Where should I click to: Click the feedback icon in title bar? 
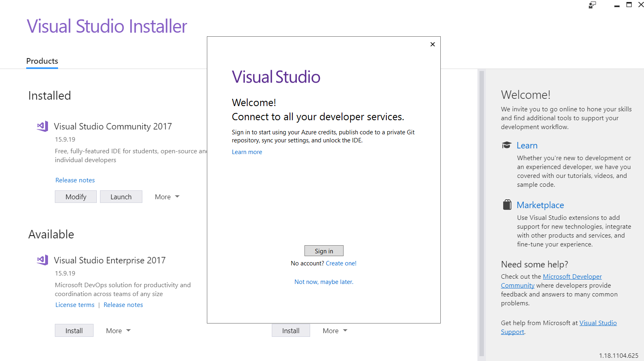click(592, 5)
